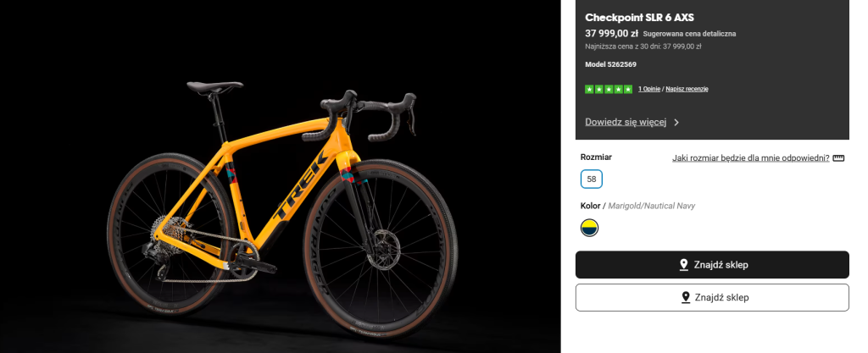The width and height of the screenshot is (868, 353).
Task: Click the ruler icon beside the size guide
Action: click(839, 157)
